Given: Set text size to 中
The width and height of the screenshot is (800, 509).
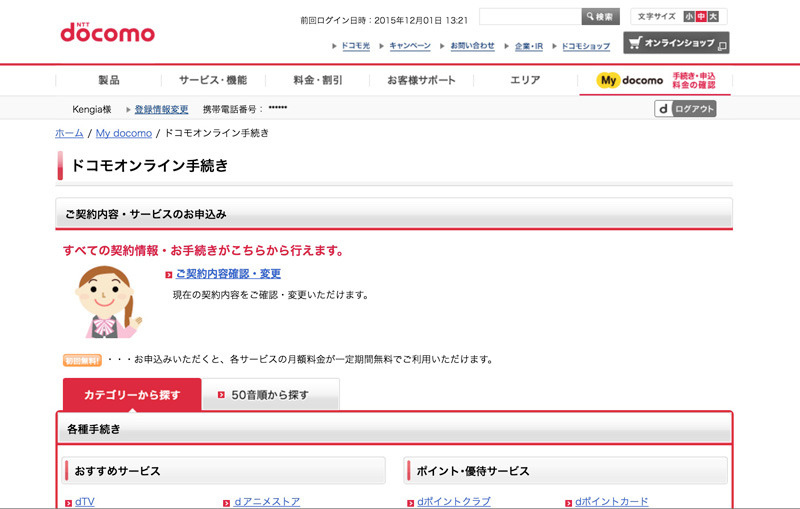Looking at the screenshot, I should coord(701,16).
